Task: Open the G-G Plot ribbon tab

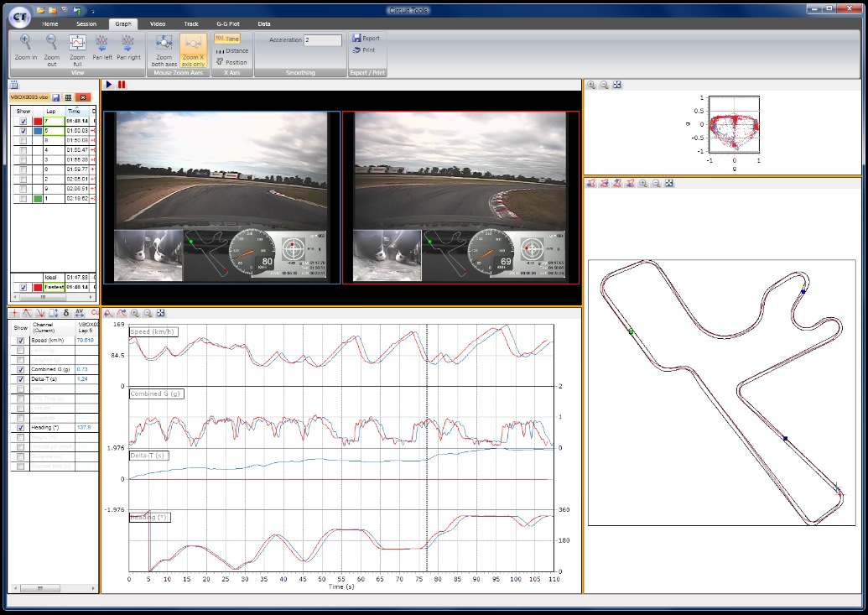Action: pos(229,24)
